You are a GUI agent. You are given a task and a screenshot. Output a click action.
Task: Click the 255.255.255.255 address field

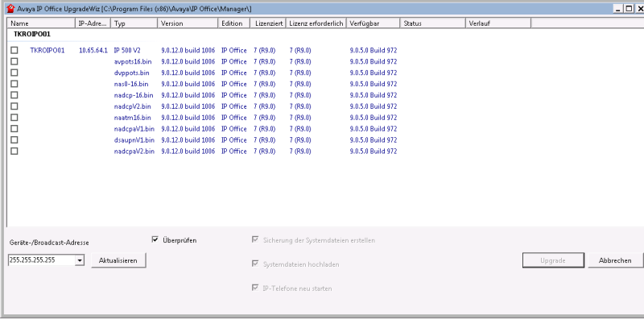42,260
